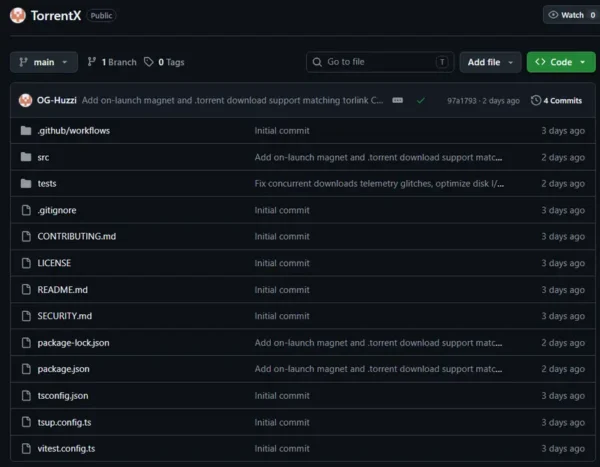View the 4 Commits history
Screen dimensions: 600x467
pos(557,101)
